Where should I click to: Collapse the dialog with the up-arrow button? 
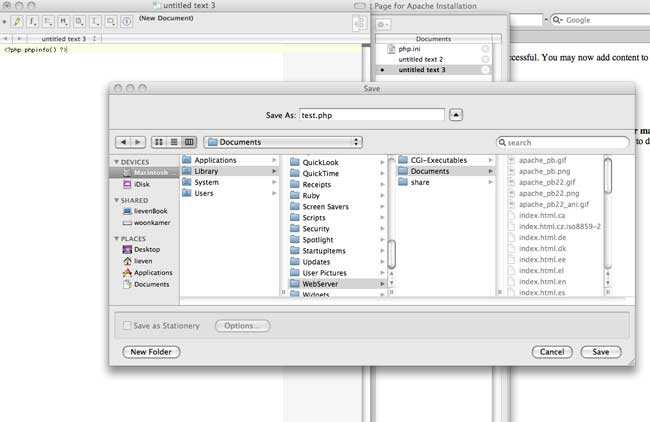click(x=456, y=115)
